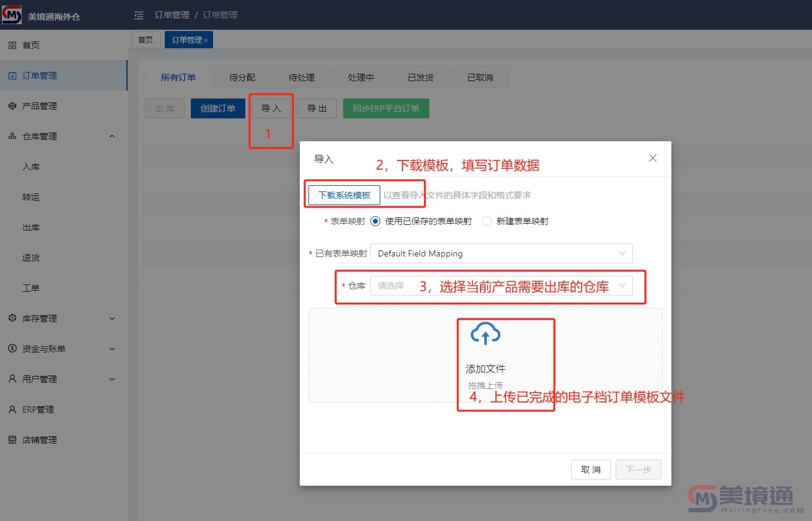Close the 导入 dialog with X
The height and width of the screenshot is (521, 812).
tap(652, 159)
